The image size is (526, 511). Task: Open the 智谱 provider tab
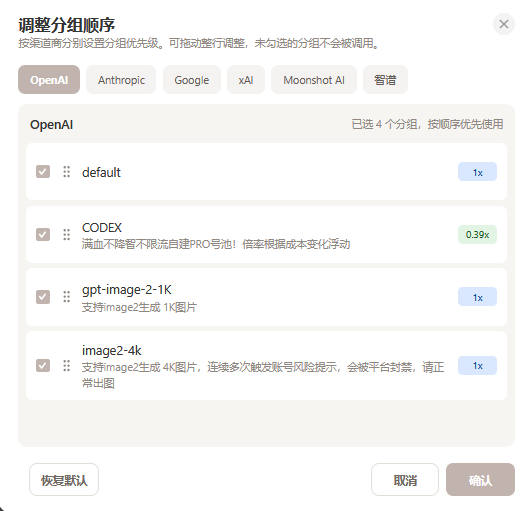click(385, 80)
